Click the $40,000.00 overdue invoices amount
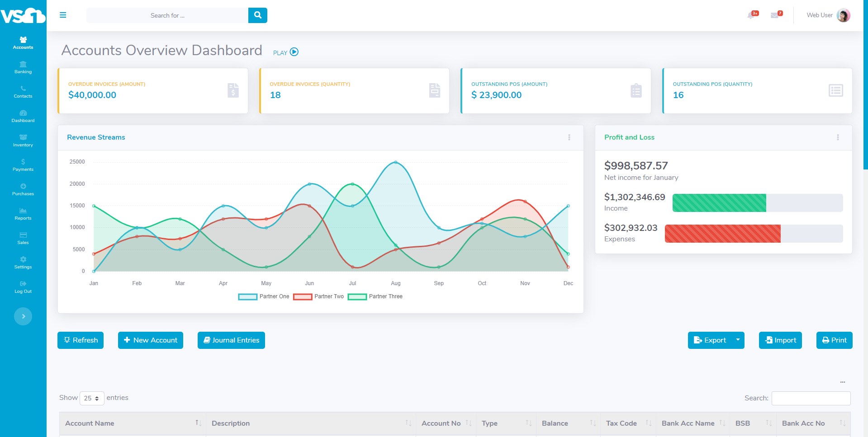868x437 pixels. coord(92,95)
